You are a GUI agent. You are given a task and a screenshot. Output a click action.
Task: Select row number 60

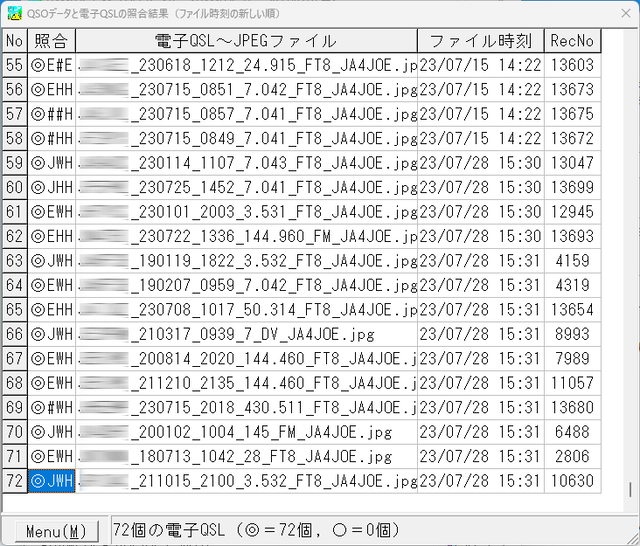(x=15, y=187)
